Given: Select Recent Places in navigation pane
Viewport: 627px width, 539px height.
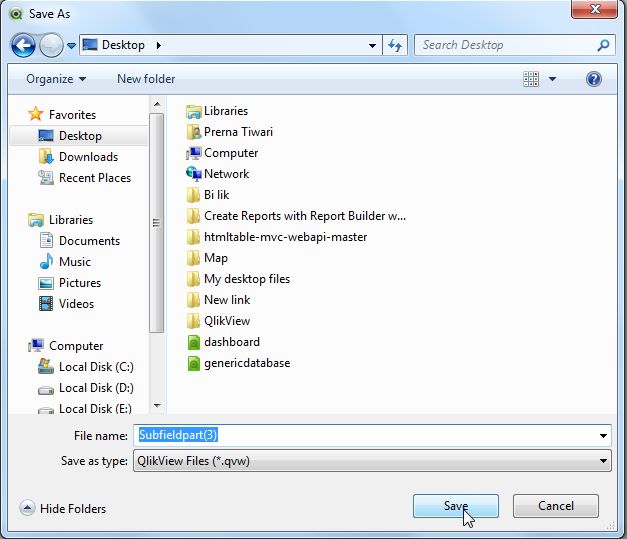Looking at the screenshot, I should [x=84, y=178].
